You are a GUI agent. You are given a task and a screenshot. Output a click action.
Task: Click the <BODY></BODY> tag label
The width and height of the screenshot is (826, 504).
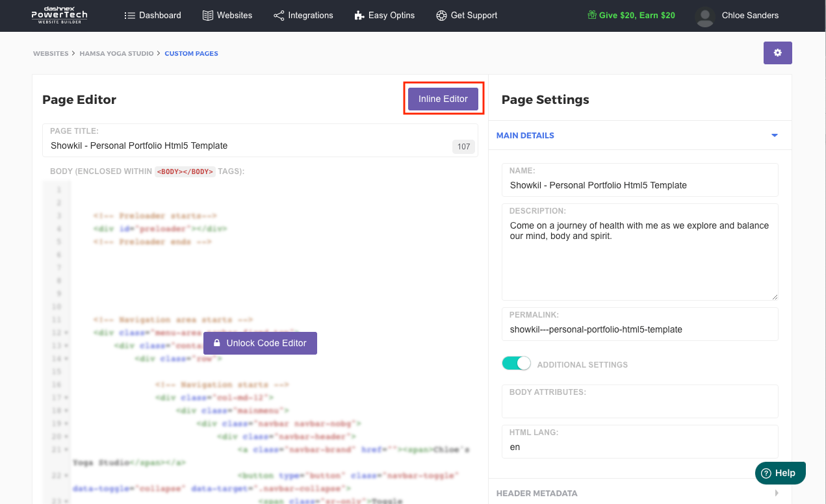pyautogui.click(x=185, y=171)
